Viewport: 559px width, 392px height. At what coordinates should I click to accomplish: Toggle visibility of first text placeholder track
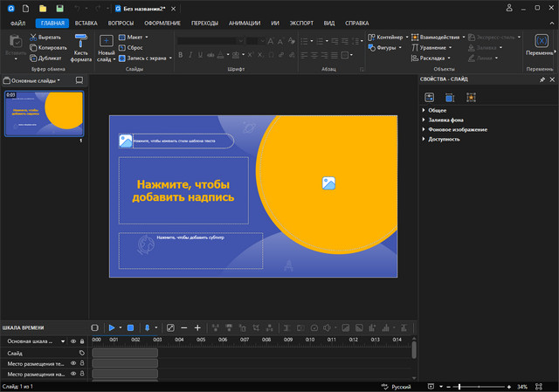tap(72, 364)
